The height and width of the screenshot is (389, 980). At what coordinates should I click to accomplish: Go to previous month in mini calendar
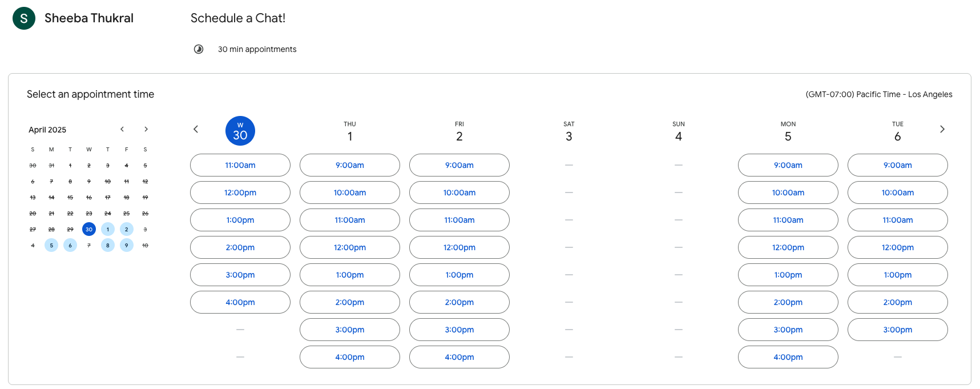click(122, 129)
